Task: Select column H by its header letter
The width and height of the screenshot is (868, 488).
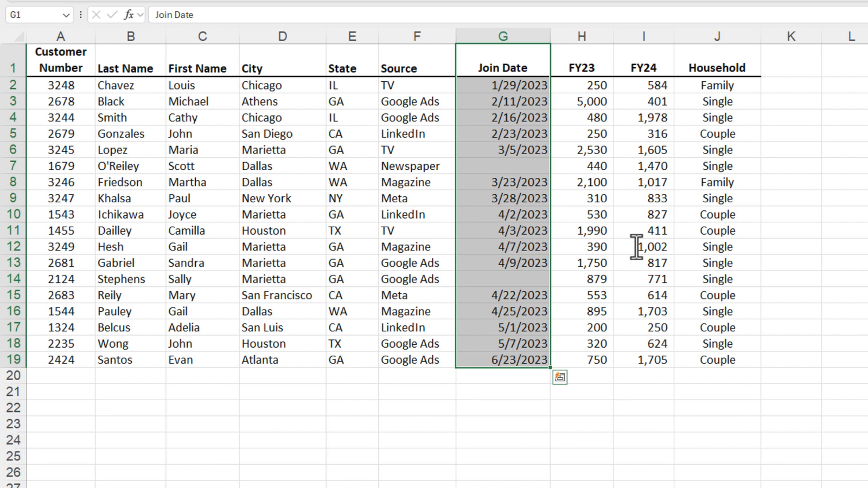Action: 582,35
